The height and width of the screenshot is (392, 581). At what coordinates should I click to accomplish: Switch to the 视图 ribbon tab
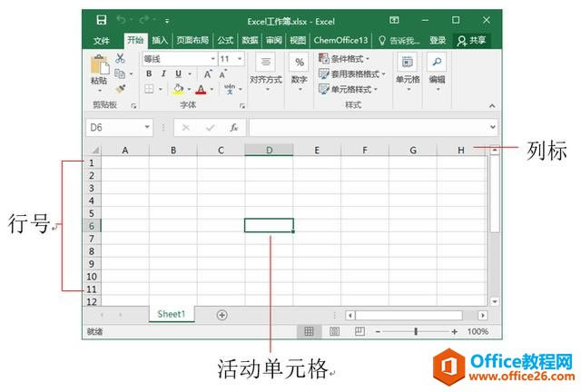tap(298, 40)
